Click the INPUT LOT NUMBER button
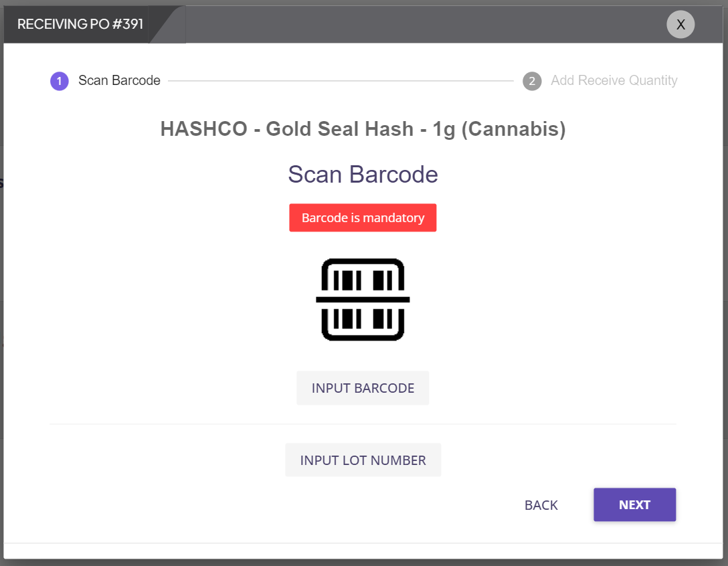The height and width of the screenshot is (566, 728). click(x=363, y=460)
